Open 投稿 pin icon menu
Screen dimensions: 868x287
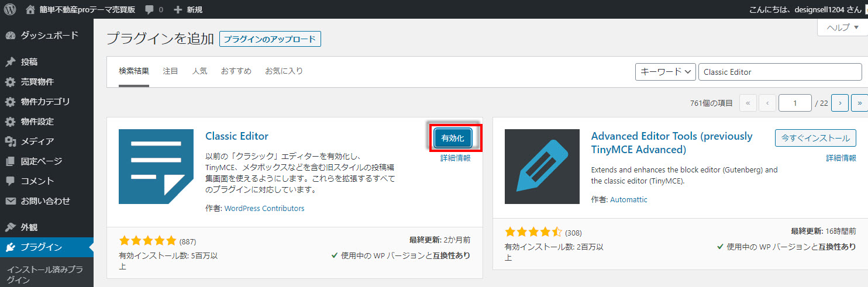point(11,62)
